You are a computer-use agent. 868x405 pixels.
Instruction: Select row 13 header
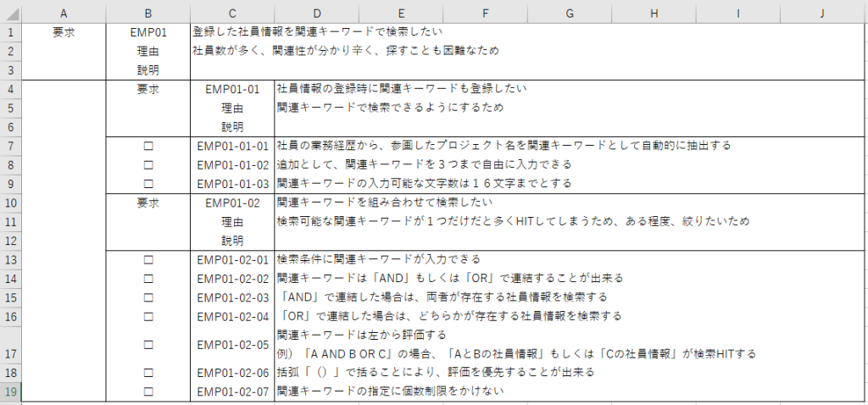(10, 259)
